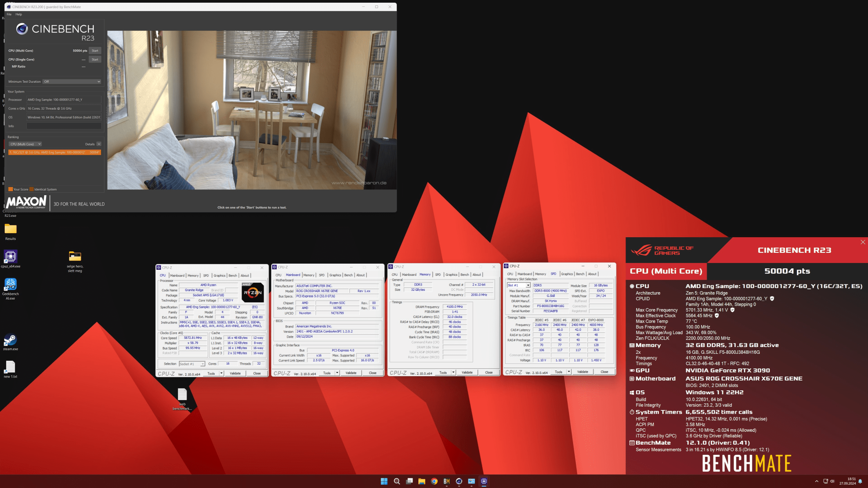Select About tab in SPD CPU-Z window
This screenshot has height=488, width=868.
tap(592, 274)
